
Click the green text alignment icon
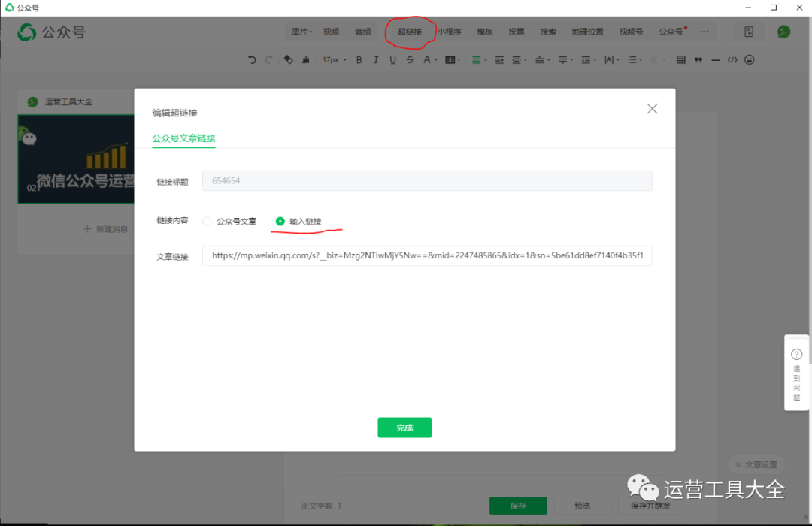477,60
